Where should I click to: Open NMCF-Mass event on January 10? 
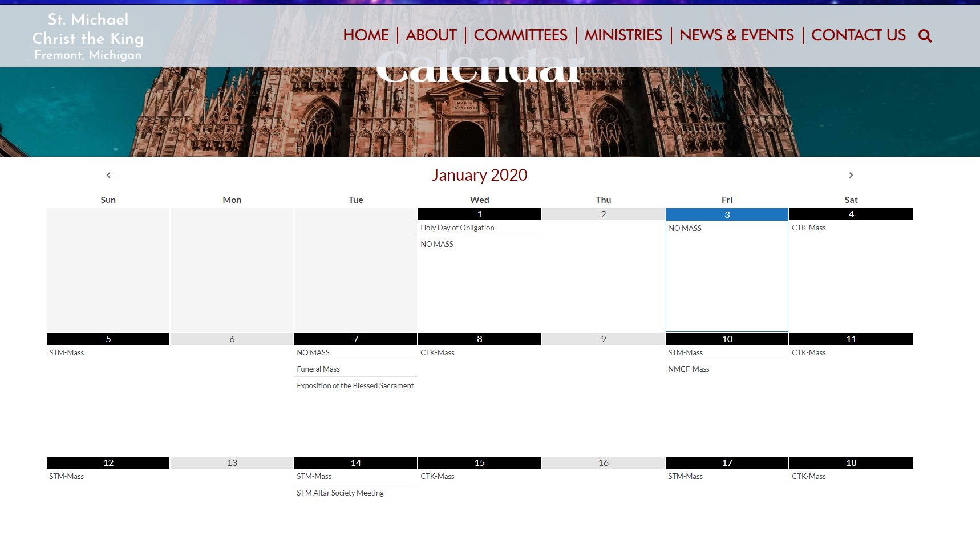pos(689,369)
